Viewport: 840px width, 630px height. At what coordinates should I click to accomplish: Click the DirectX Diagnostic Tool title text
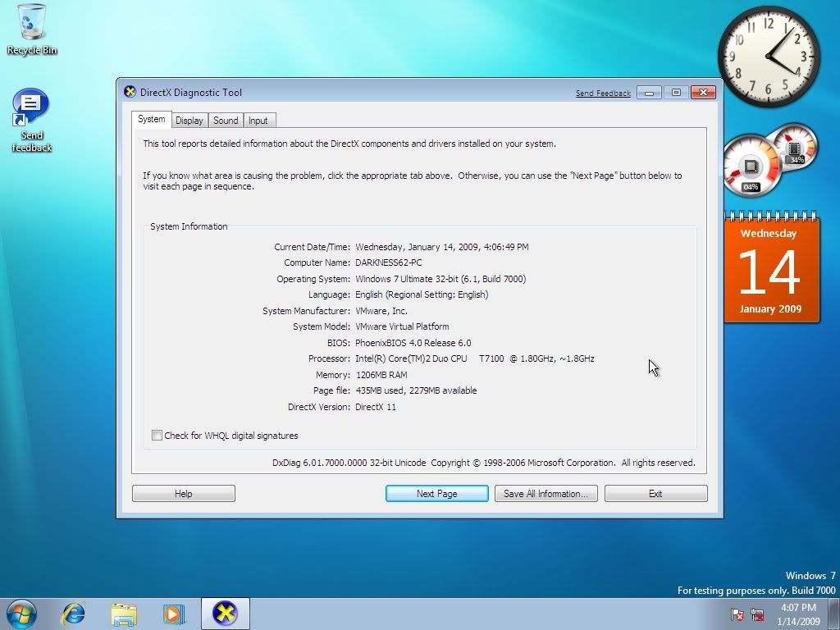coord(190,92)
